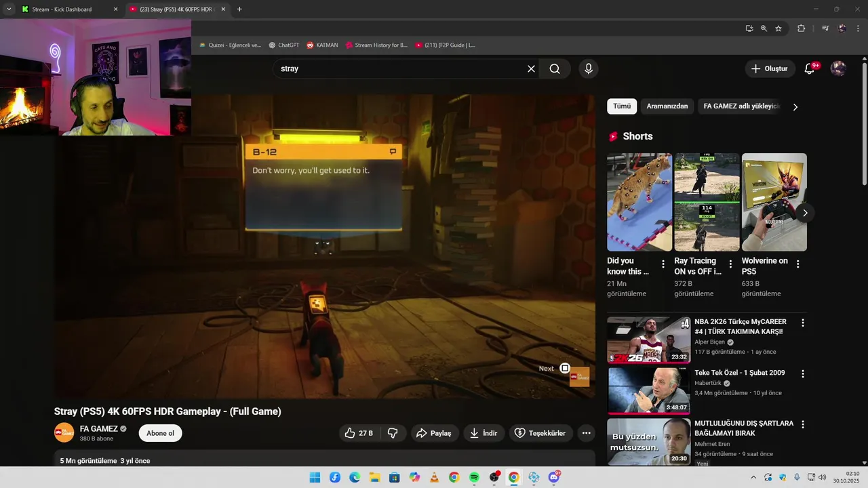Click the FA GAMEZ watermark on video
Screen dimensions: 868x488
(x=579, y=377)
